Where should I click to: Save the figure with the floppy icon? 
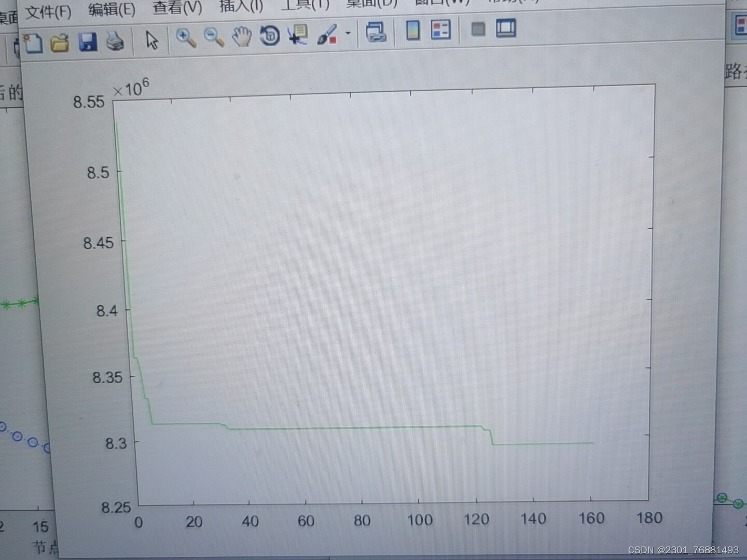point(88,41)
